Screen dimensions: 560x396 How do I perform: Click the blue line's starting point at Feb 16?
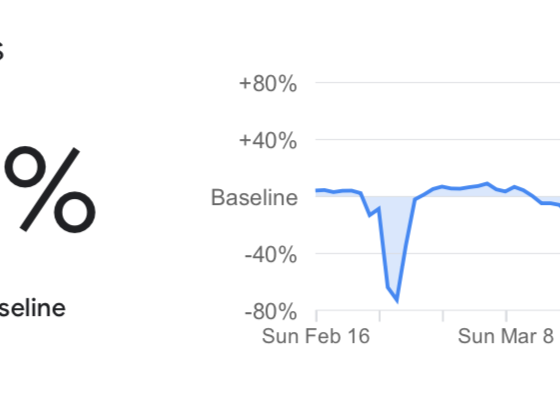(x=317, y=191)
